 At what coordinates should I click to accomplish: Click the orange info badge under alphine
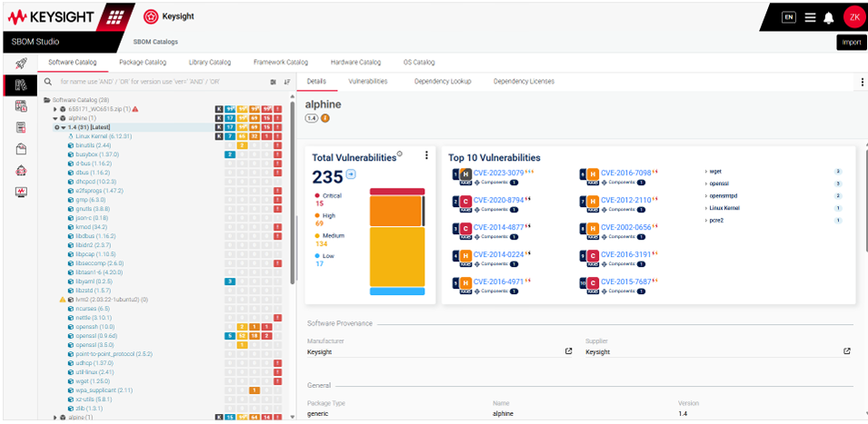tap(325, 118)
